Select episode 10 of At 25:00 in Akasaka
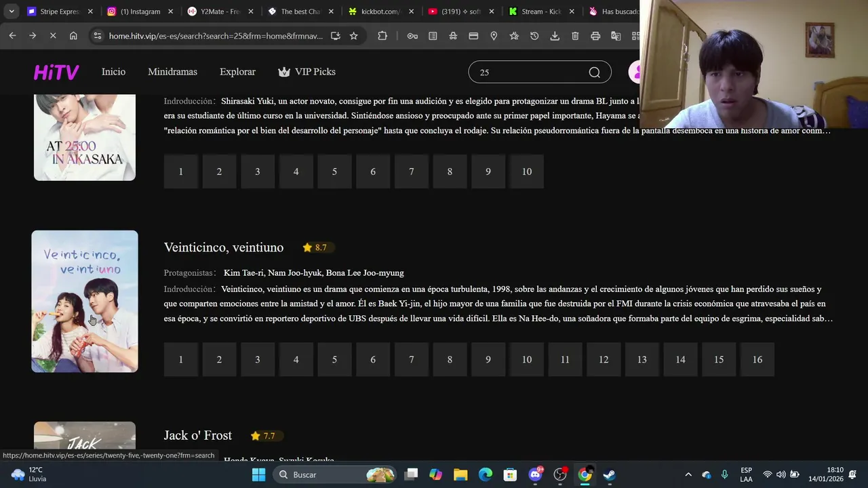 click(527, 171)
